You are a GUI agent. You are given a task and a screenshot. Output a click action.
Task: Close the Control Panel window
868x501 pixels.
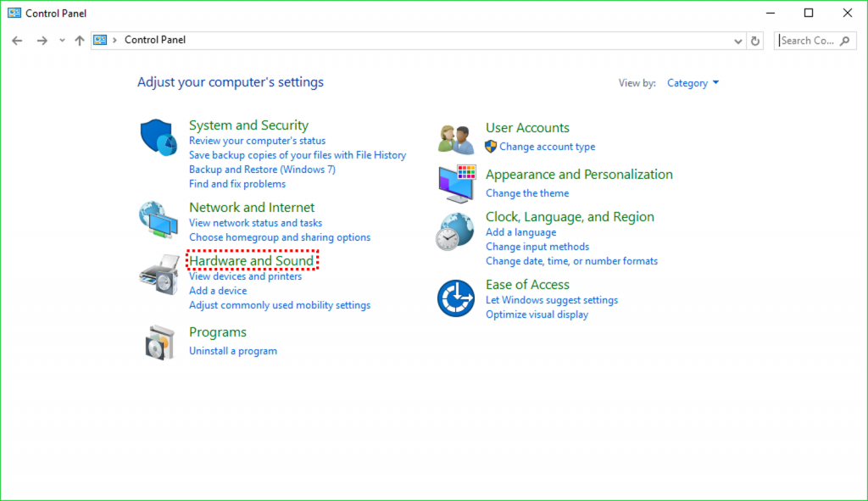click(847, 13)
